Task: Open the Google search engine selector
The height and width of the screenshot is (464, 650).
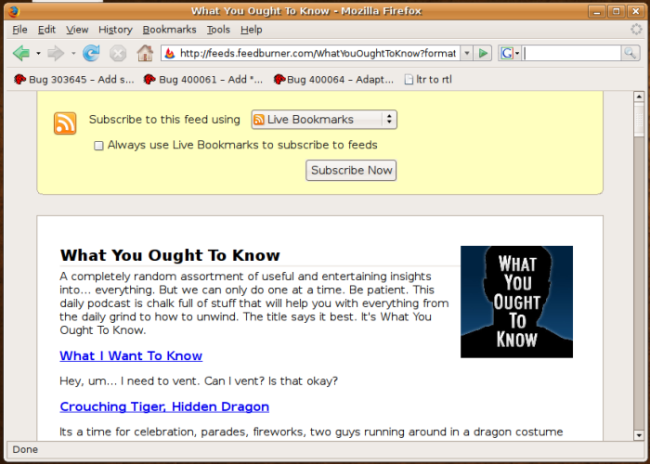Action: pyautogui.click(x=509, y=53)
